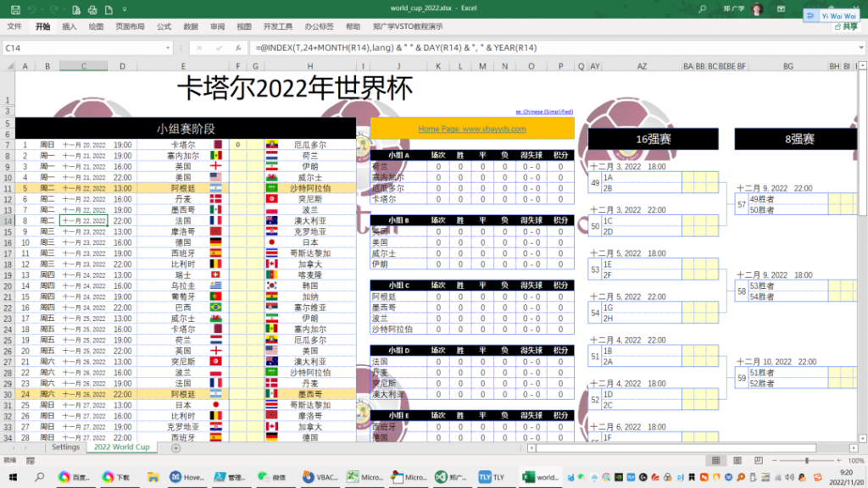Enable Page Break Preview from the status bar
Screen dimensions: 868x488
[758, 460]
